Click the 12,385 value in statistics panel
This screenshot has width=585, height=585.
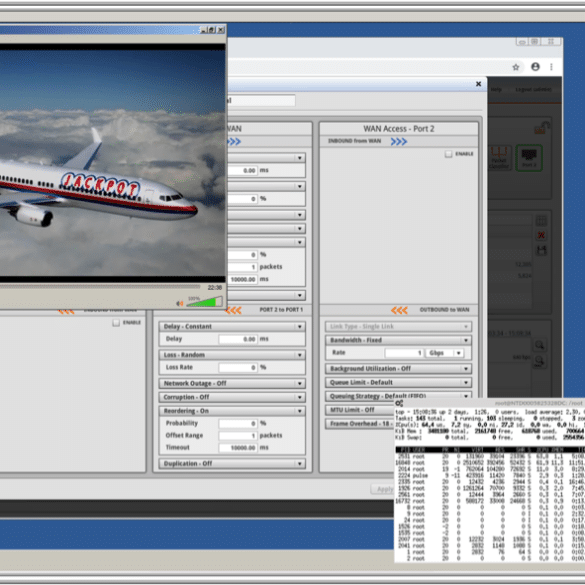523,265
